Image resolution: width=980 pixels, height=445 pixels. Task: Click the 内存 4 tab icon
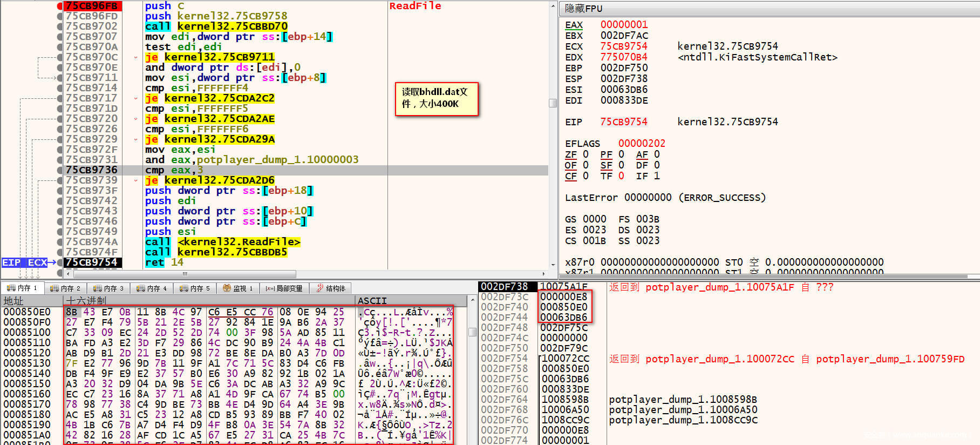pos(140,288)
